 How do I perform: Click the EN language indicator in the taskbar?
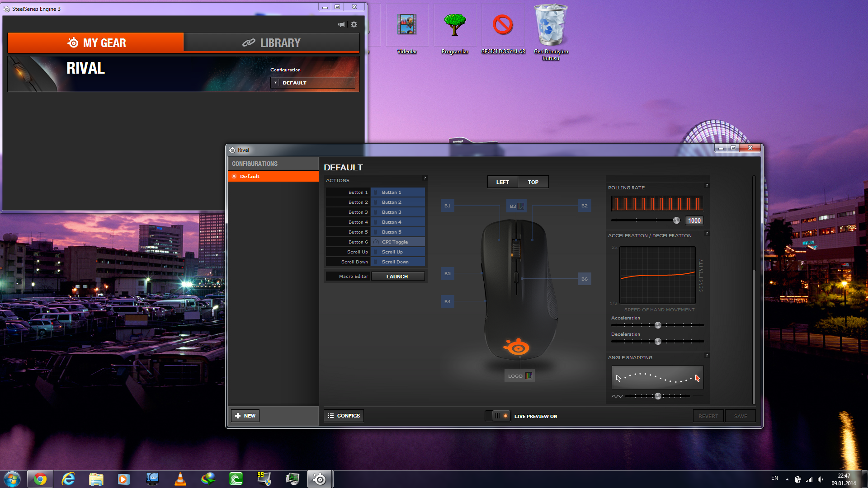[x=774, y=478]
